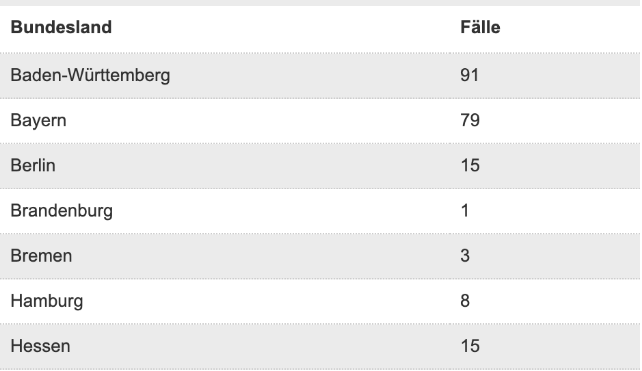The width and height of the screenshot is (642, 371).
Task: Click the value 8 for Hamburg
Action: [x=465, y=301]
